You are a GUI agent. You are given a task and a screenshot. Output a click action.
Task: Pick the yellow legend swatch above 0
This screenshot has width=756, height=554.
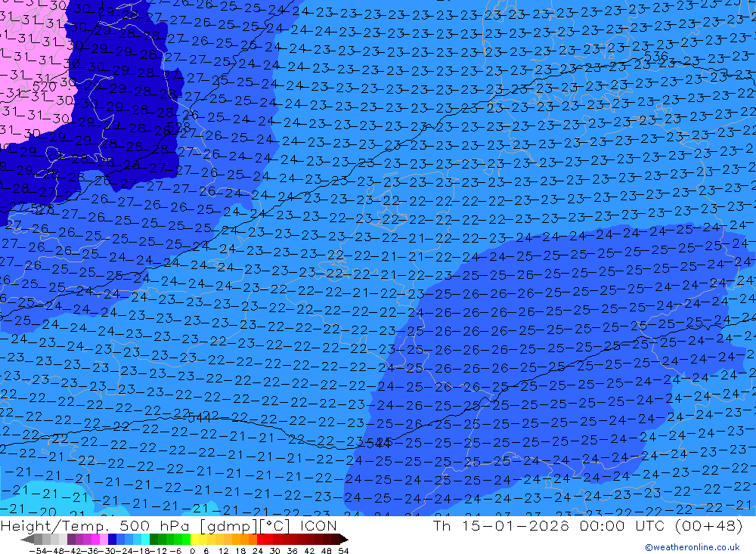194,539
